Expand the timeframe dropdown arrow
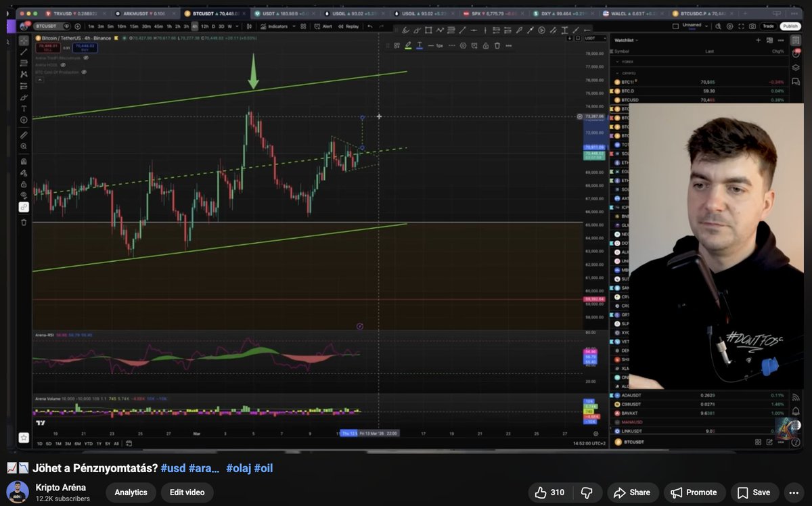The height and width of the screenshot is (506, 812). click(238, 26)
